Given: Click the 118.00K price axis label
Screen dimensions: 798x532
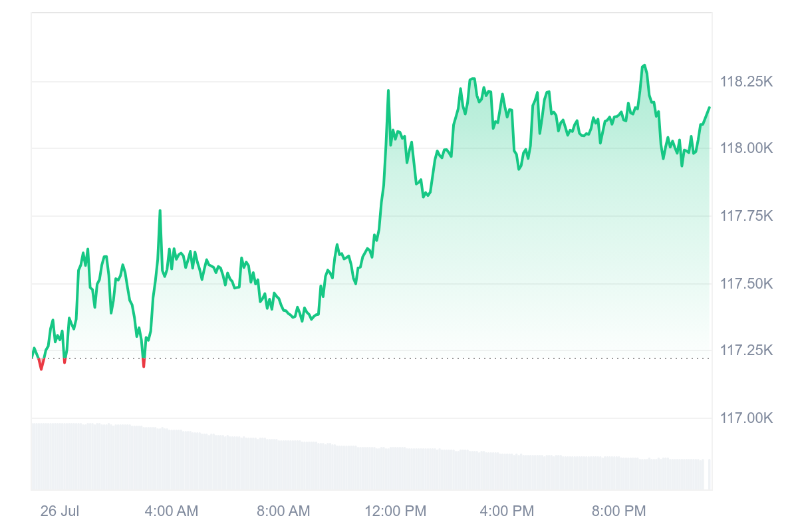Looking at the screenshot, I should tap(746, 148).
